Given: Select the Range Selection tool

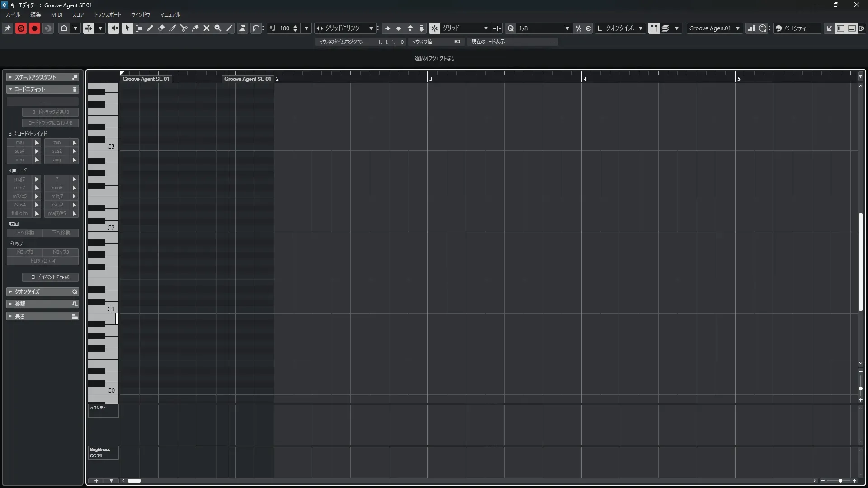Looking at the screenshot, I should pos(139,28).
